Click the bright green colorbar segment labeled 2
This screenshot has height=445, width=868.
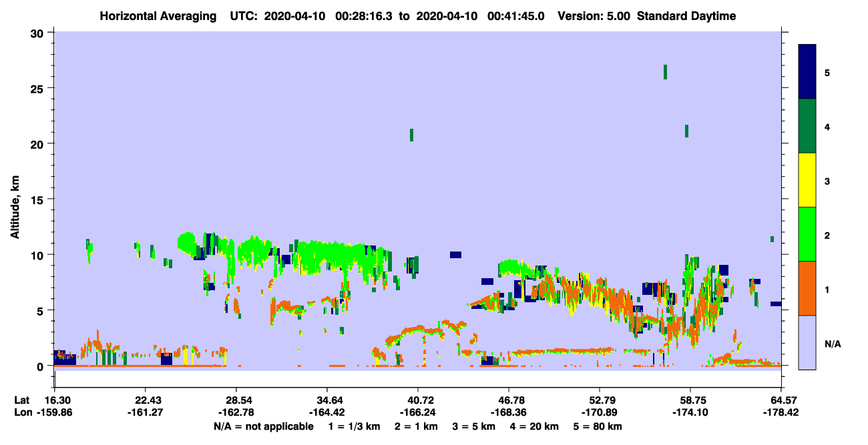click(807, 234)
